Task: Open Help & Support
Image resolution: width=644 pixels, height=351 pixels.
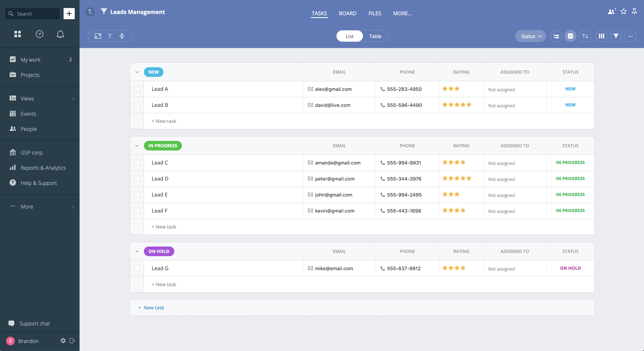Action: (x=40, y=183)
